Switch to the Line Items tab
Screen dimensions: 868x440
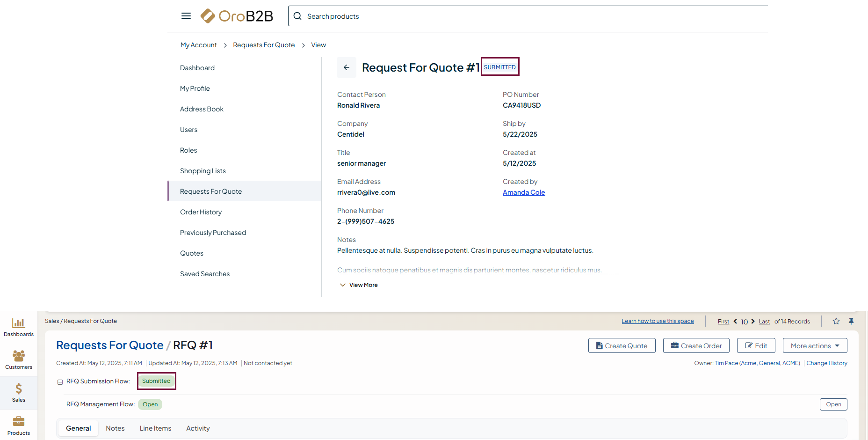pos(155,428)
